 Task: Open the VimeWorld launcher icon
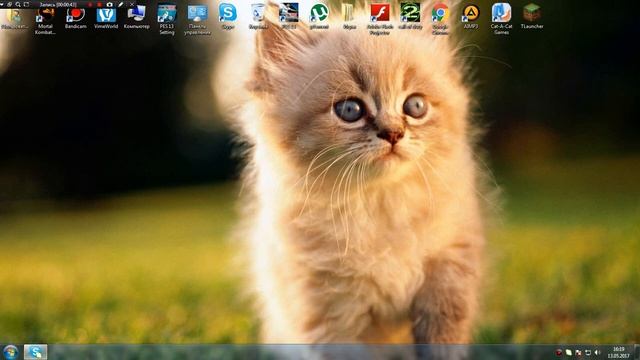pos(106,18)
